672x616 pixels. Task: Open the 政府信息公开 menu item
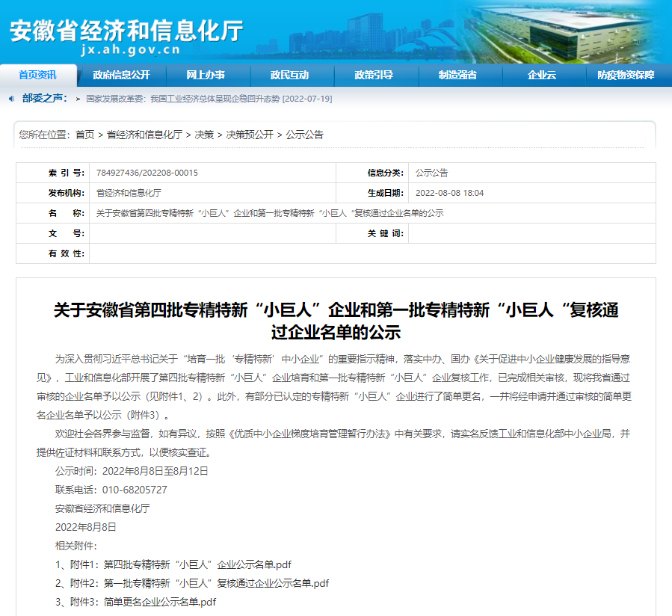(x=121, y=75)
